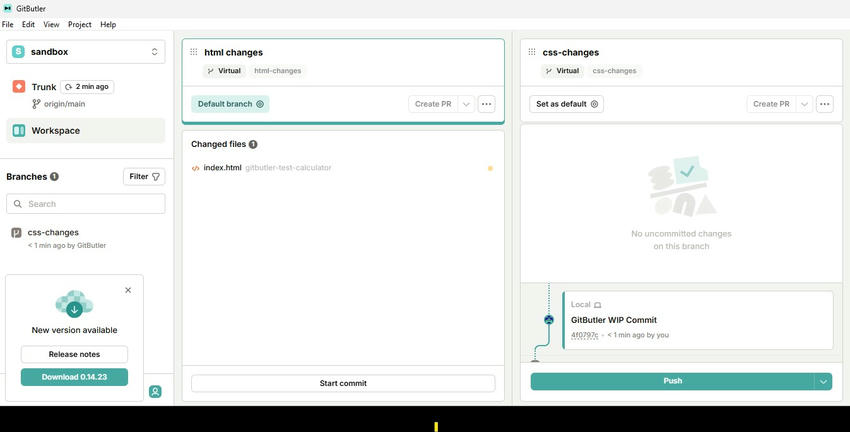Click the user account icon

click(155, 391)
